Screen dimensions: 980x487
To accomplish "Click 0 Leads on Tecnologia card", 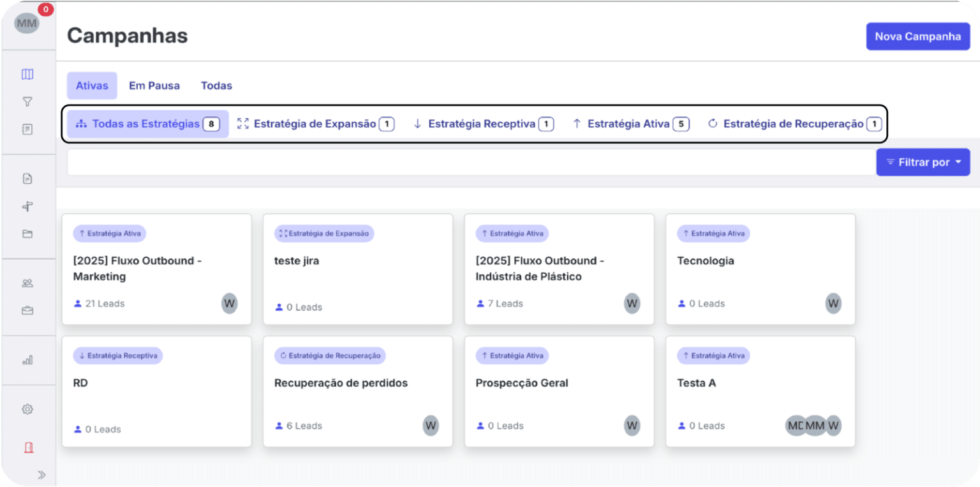I will (701, 304).
